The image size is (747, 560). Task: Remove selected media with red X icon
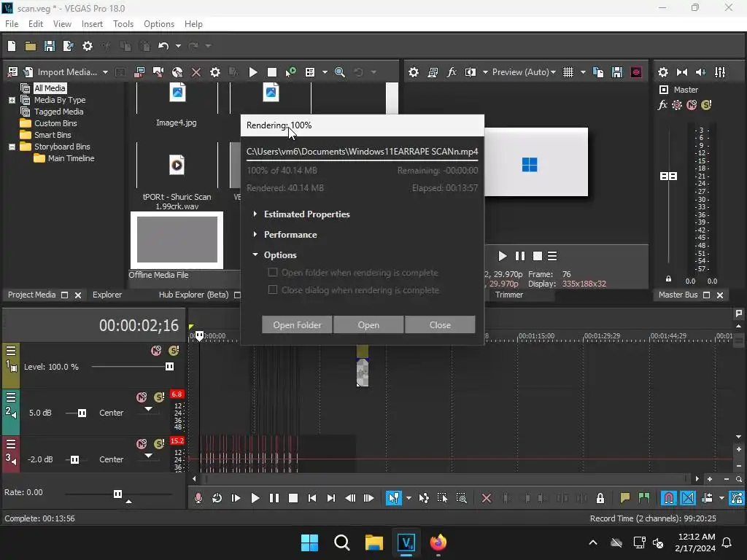tap(196, 72)
